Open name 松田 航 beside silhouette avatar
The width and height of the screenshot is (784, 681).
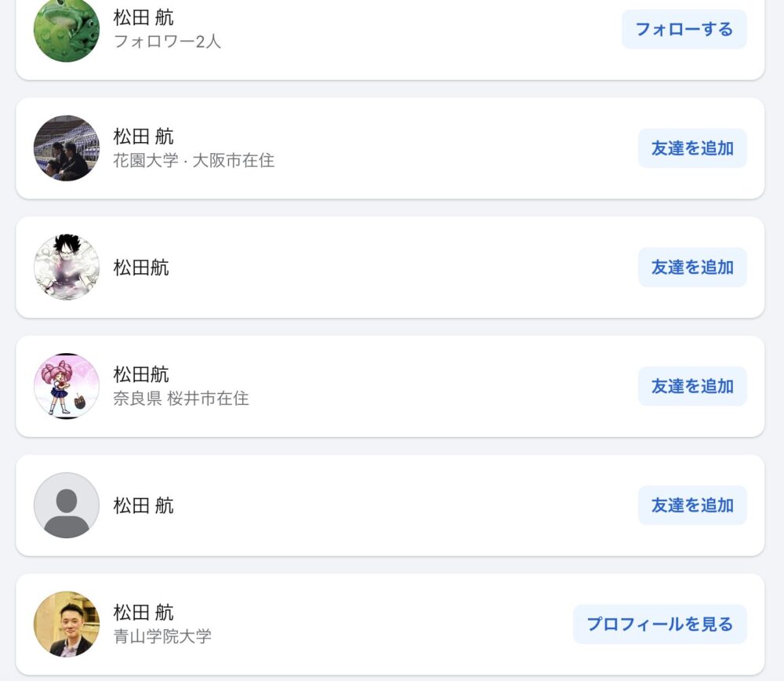click(143, 505)
